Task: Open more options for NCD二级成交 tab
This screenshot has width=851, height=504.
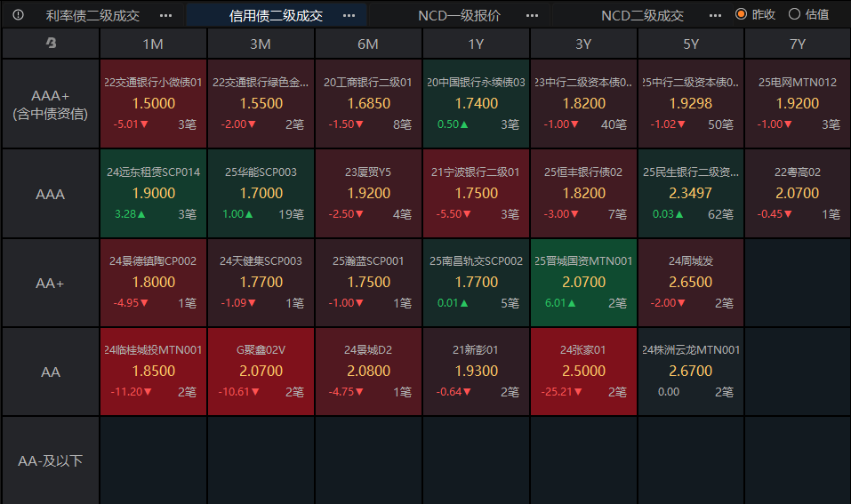Action: [x=715, y=15]
